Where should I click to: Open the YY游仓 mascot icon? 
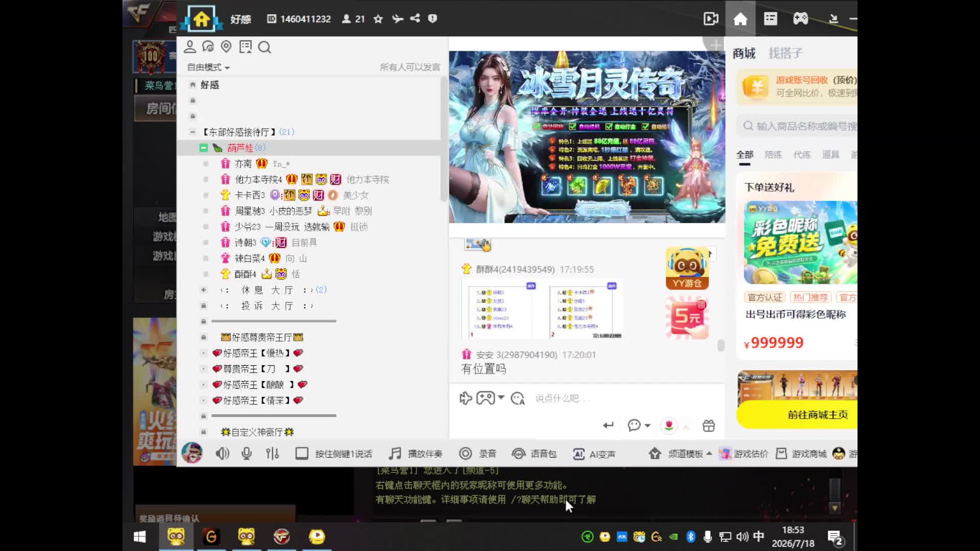coord(687,268)
